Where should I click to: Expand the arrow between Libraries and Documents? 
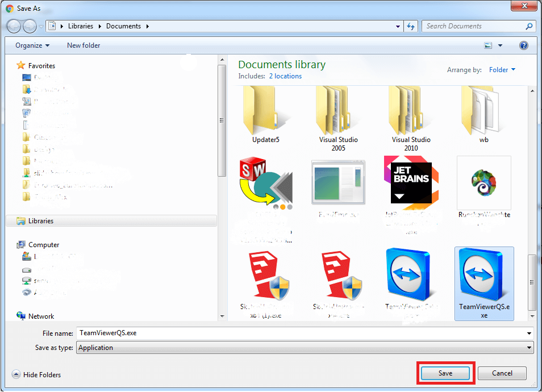click(x=99, y=26)
